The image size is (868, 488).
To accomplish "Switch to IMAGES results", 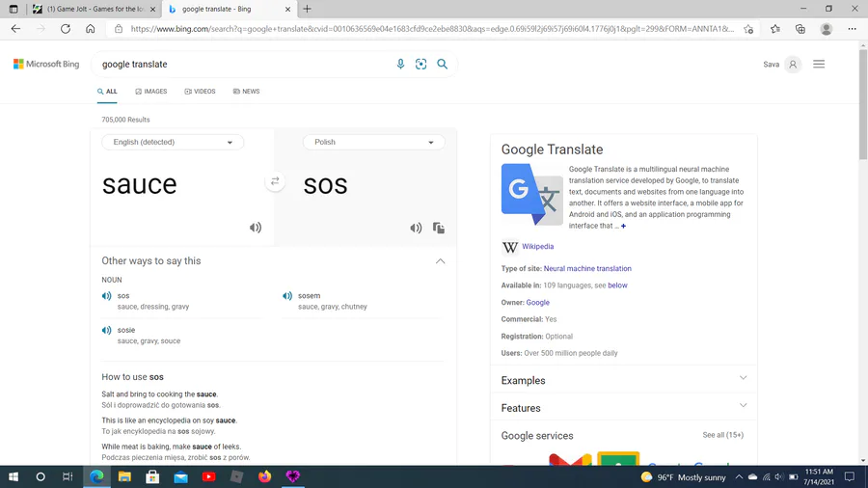I will coord(151,92).
